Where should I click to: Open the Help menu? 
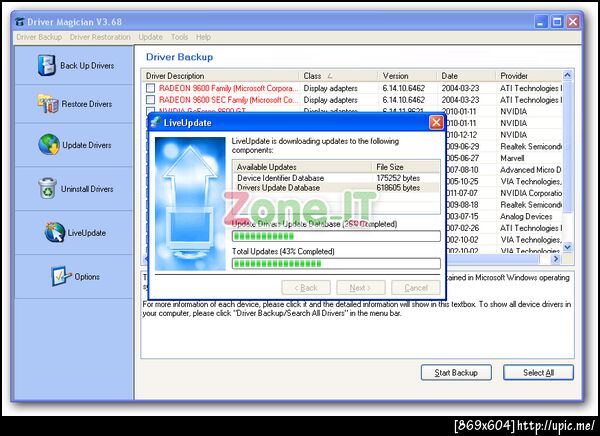coord(203,37)
